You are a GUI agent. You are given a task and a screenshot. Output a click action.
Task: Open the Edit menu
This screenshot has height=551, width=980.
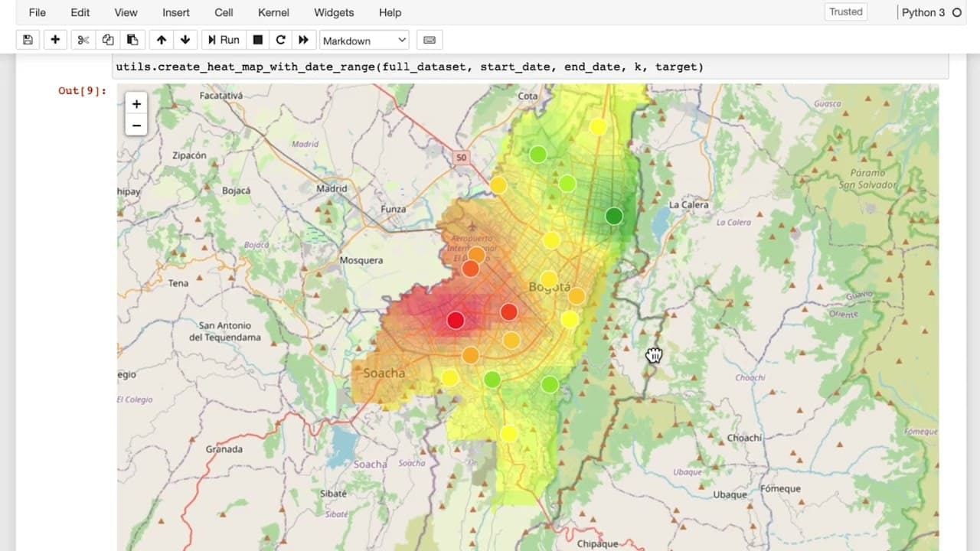click(x=80, y=12)
